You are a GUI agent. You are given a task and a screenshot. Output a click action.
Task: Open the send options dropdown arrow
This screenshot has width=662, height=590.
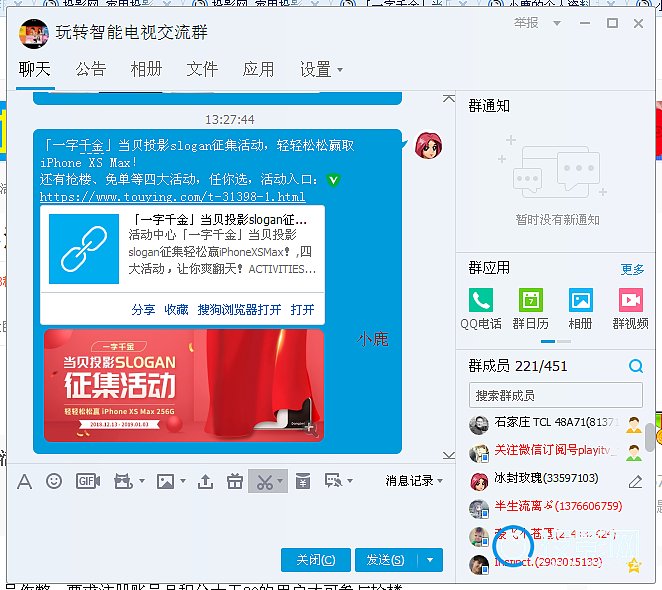(x=430, y=560)
